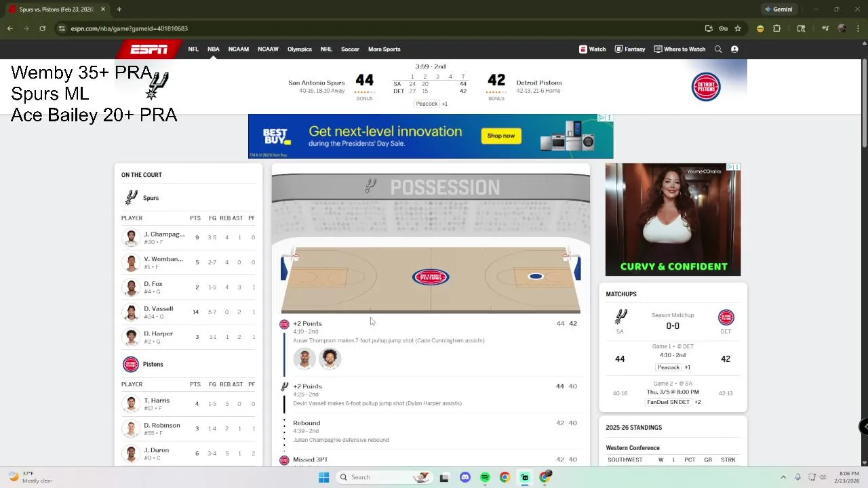Open V. Wembanyama player link
Image resolution: width=868 pixels, height=488 pixels.
pyautogui.click(x=163, y=259)
